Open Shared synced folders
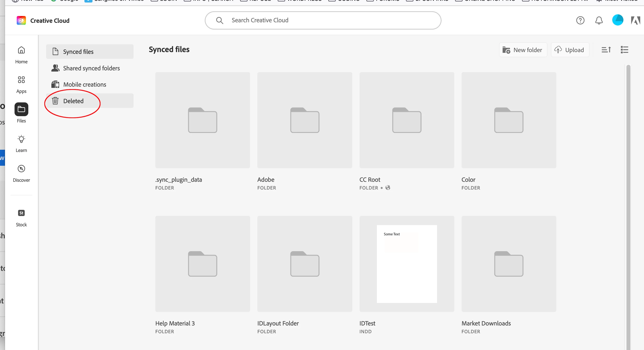 pyautogui.click(x=91, y=68)
